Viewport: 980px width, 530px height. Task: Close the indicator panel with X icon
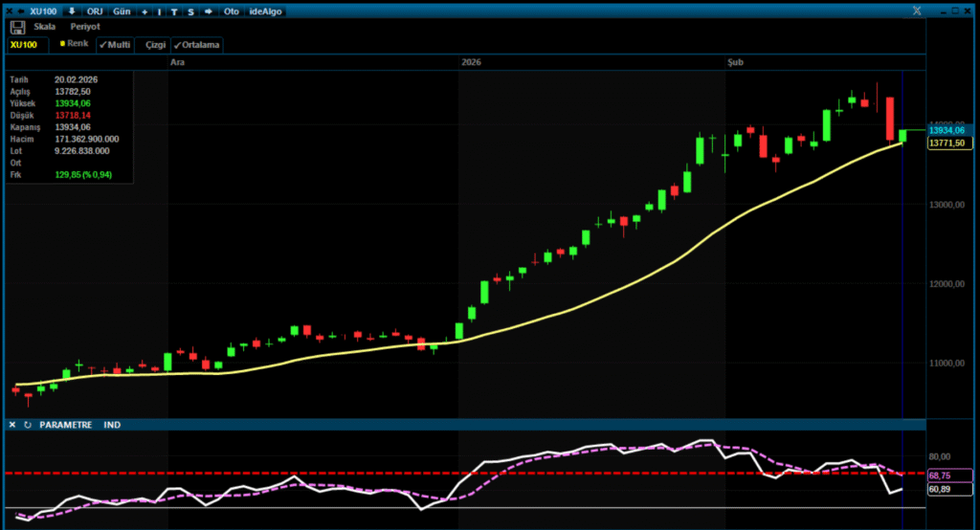[11, 425]
